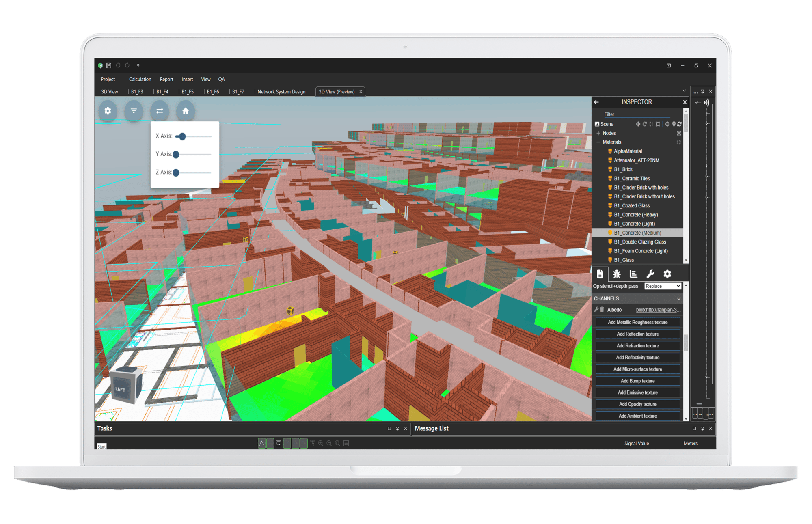
Task: Click the save icon in title bar
Action: click(x=109, y=65)
